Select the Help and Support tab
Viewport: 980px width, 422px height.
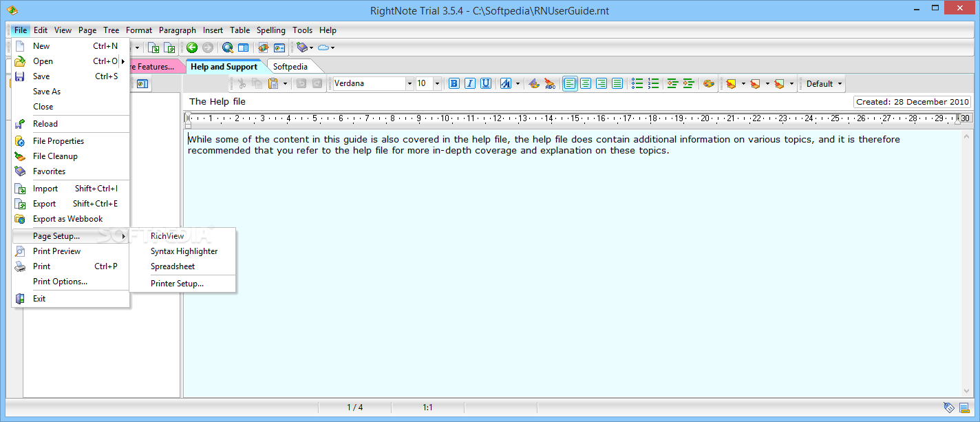[x=224, y=67]
